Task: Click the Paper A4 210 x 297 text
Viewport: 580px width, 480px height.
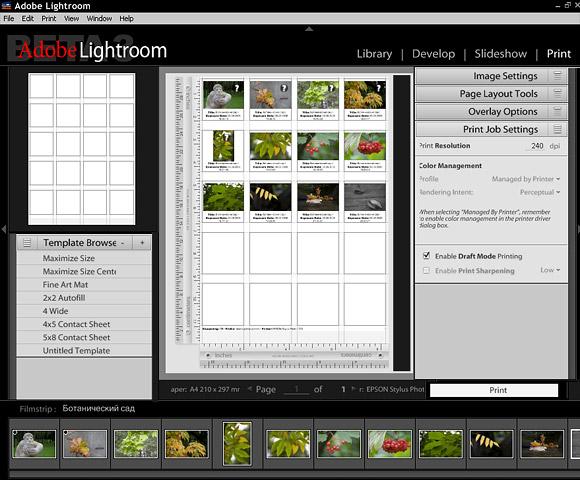Action: [205, 389]
